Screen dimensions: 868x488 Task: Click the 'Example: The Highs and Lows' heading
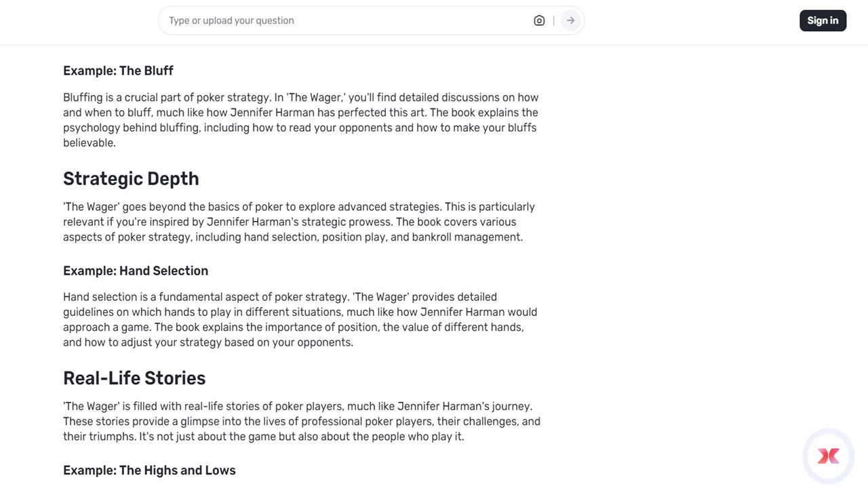tap(149, 470)
